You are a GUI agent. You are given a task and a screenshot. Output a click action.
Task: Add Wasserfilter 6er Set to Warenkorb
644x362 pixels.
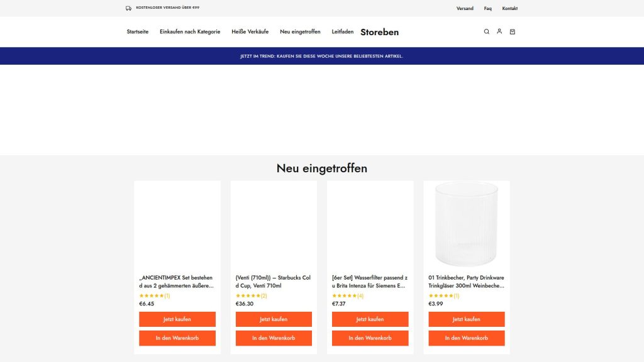[370, 337]
